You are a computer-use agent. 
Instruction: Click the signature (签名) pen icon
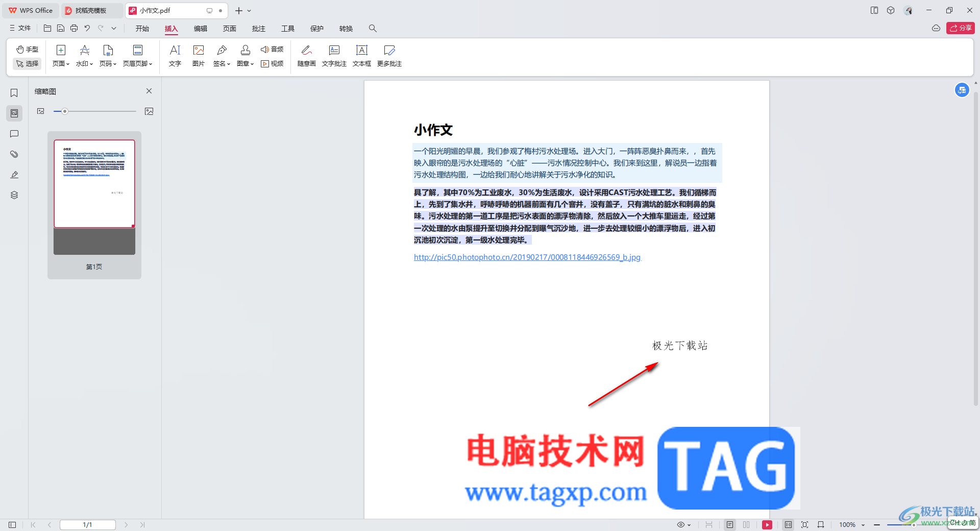(222, 50)
